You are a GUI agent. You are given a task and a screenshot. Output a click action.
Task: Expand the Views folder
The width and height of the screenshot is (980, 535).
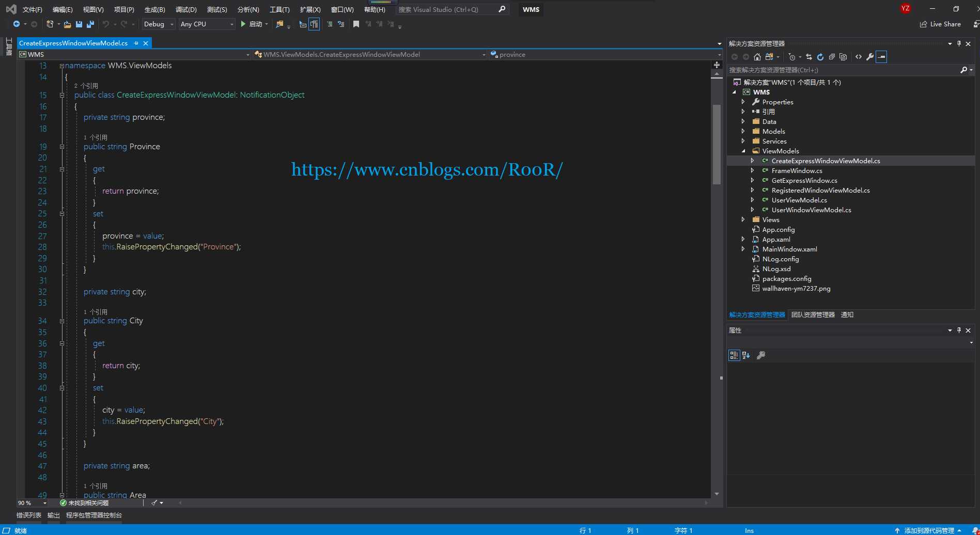click(743, 220)
